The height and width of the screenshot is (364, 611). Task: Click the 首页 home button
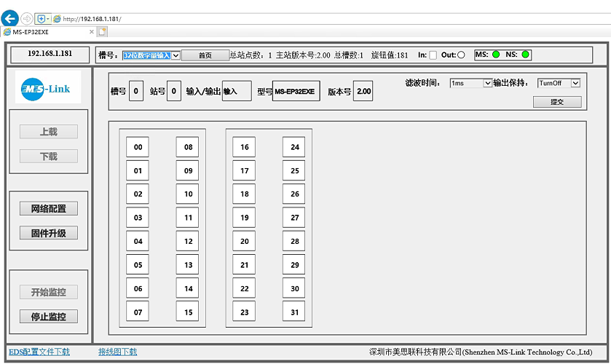[x=205, y=55]
